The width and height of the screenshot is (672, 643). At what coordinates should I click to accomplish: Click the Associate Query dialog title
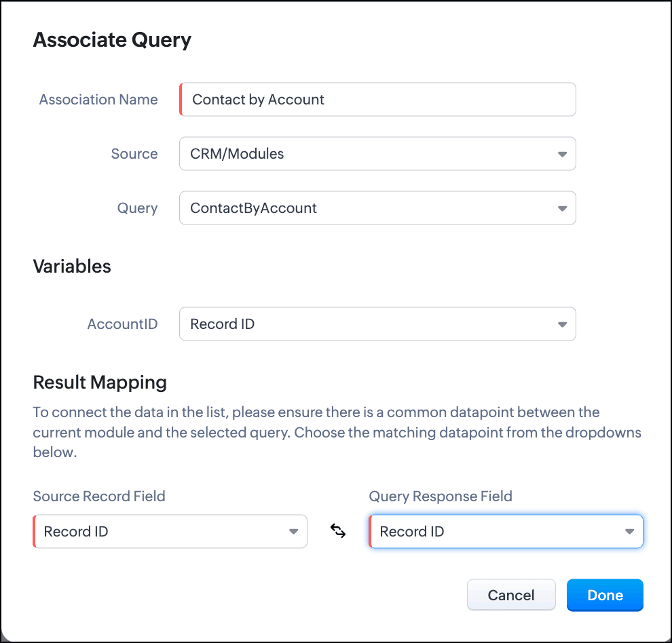pos(112,40)
